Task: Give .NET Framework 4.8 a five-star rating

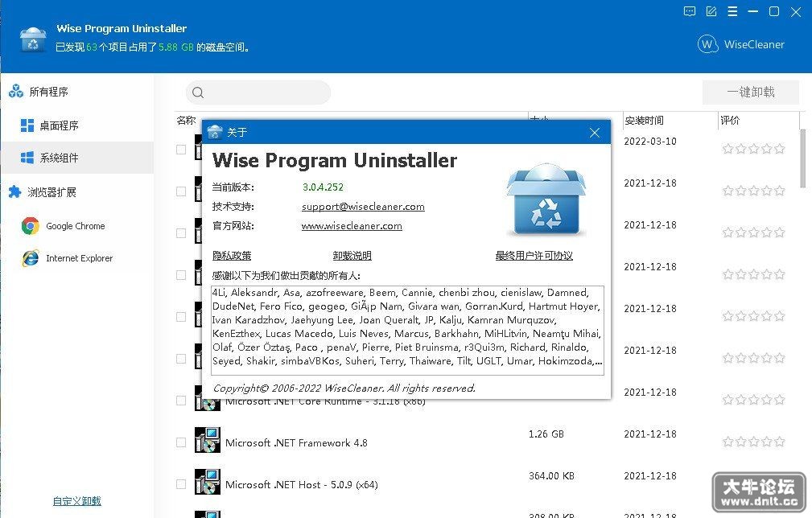Action: (779, 442)
